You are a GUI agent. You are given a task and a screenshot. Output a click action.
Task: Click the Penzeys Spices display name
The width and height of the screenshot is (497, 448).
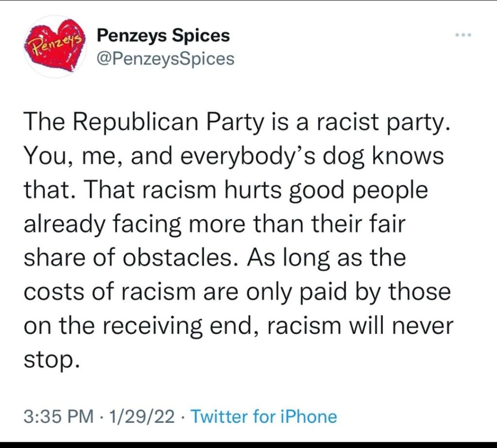(164, 35)
